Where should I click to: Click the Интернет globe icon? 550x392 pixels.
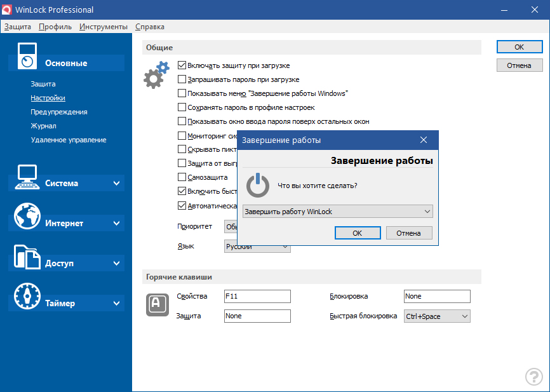27,217
